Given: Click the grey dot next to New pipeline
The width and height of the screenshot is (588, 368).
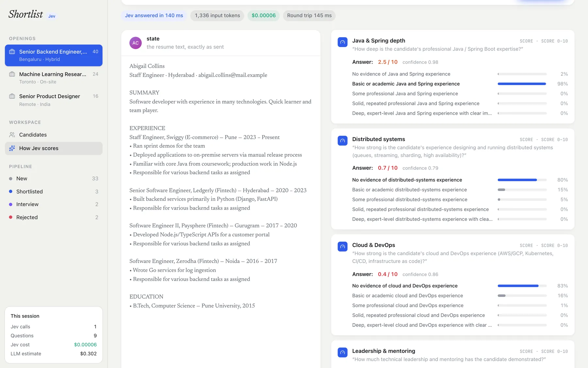Looking at the screenshot, I should pos(11,179).
